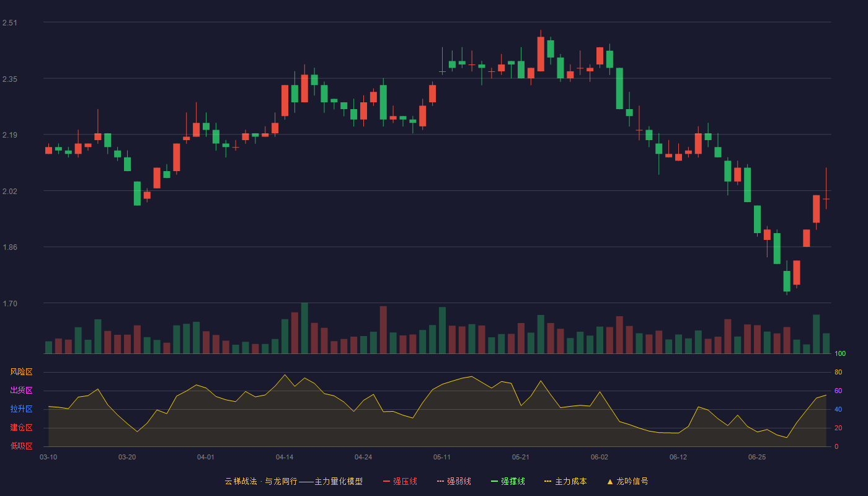Click the blue 40 indicator scale value
The width and height of the screenshot is (868, 496).
pos(838,409)
